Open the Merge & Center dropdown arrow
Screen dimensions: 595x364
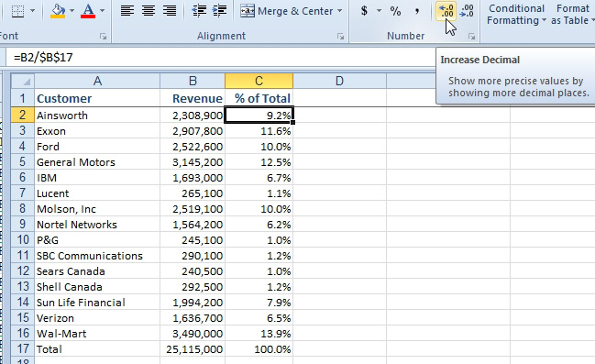[339, 11]
